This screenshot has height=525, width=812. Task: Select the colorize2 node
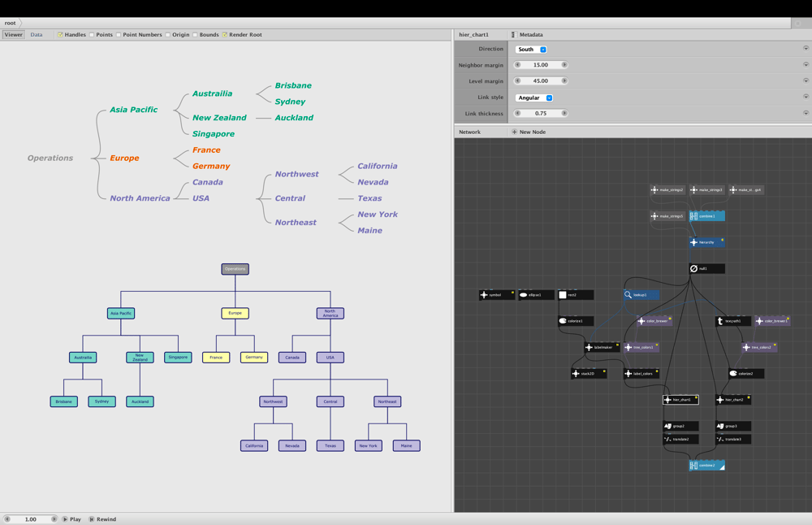click(746, 373)
